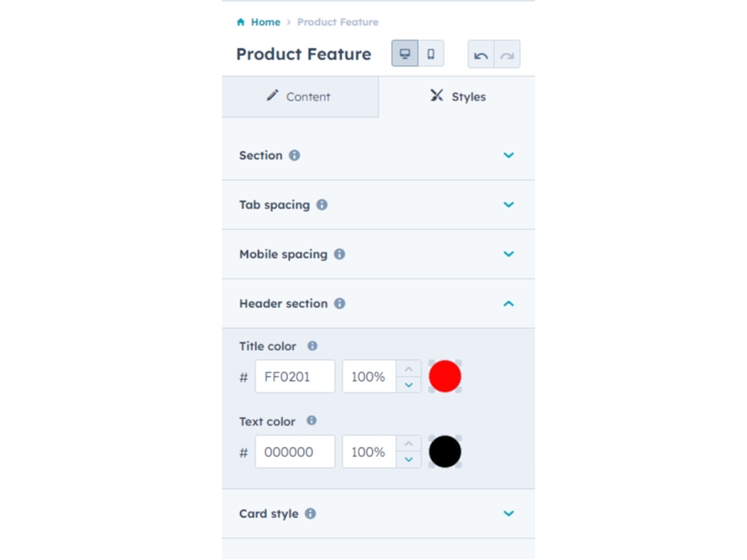Open the Title color info tooltip icon
The image size is (747, 560).
pyautogui.click(x=311, y=346)
